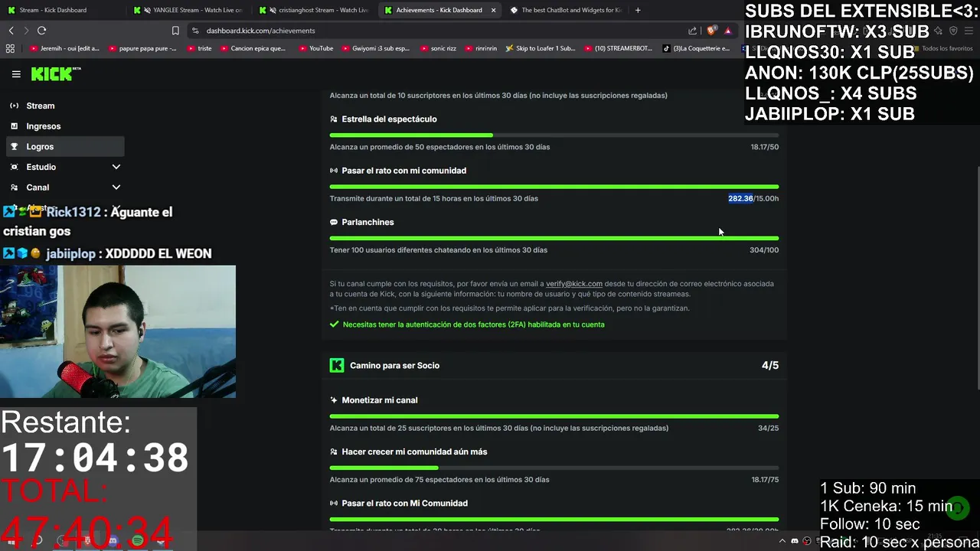Click the 18.17/75 viewers value
Viewport: 980px width, 551px height.
[x=764, y=480]
